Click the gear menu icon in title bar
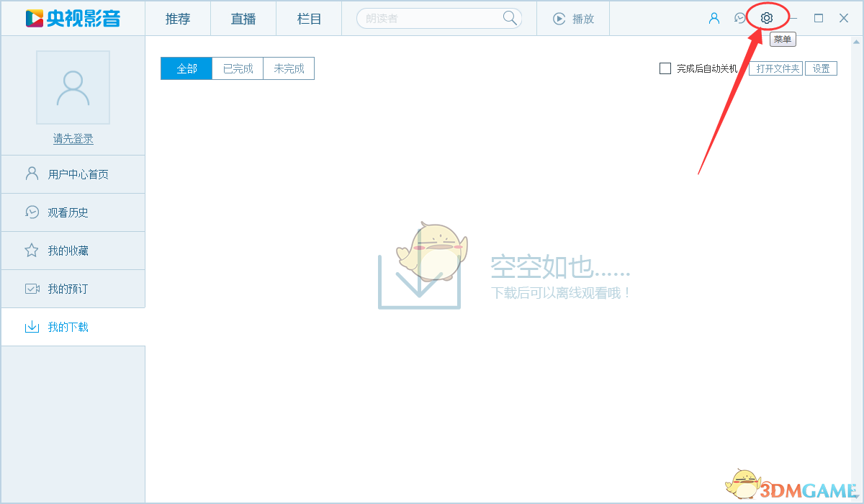The width and height of the screenshot is (864, 504). 766,18
